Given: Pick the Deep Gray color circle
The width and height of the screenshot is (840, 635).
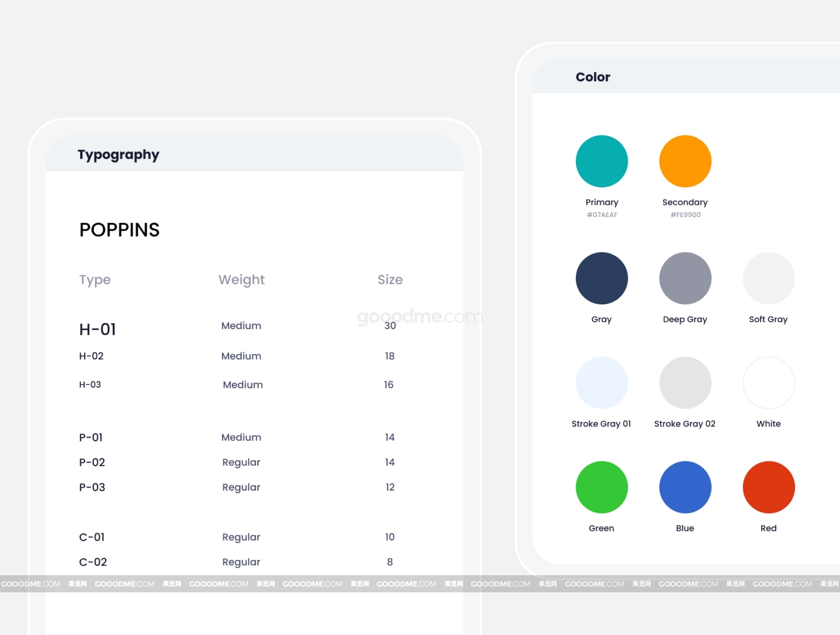Looking at the screenshot, I should (x=685, y=278).
